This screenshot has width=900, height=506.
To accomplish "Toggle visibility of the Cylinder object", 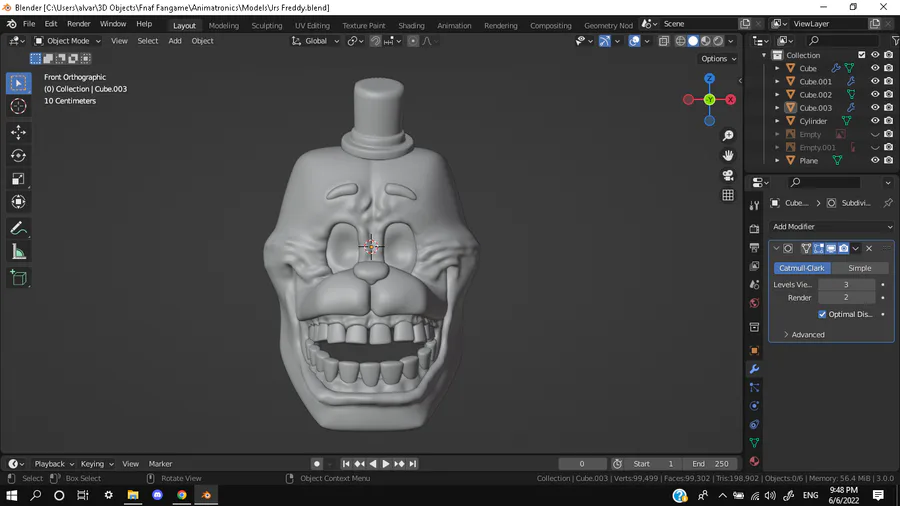I will click(875, 121).
